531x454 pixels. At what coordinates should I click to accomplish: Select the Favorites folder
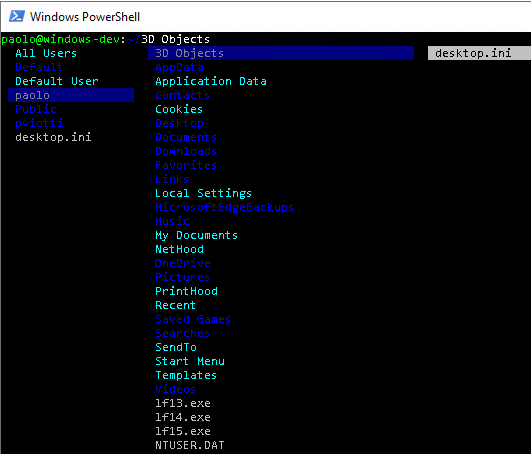186,165
